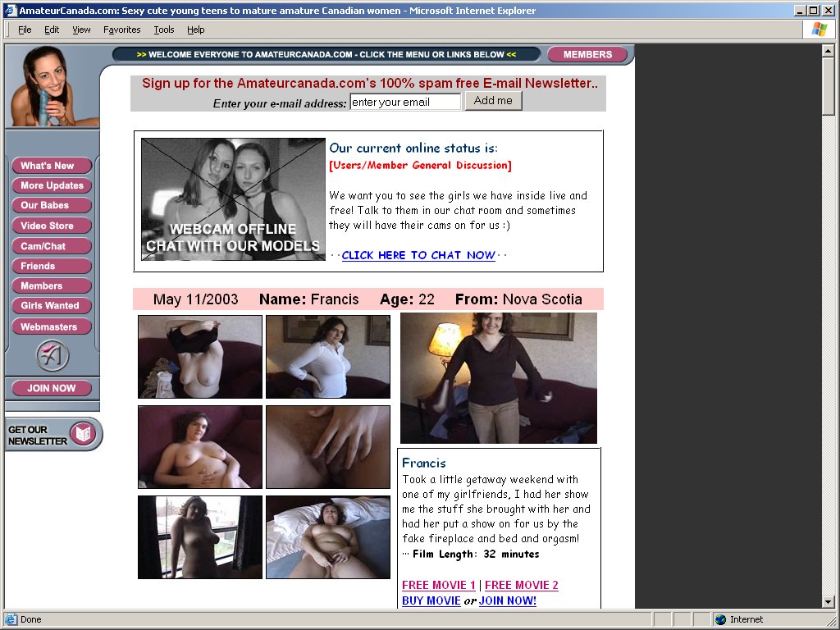The width and height of the screenshot is (840, 630).
Task: Click the JOIN NOW sidebar button
Action: tap(52, 388)
